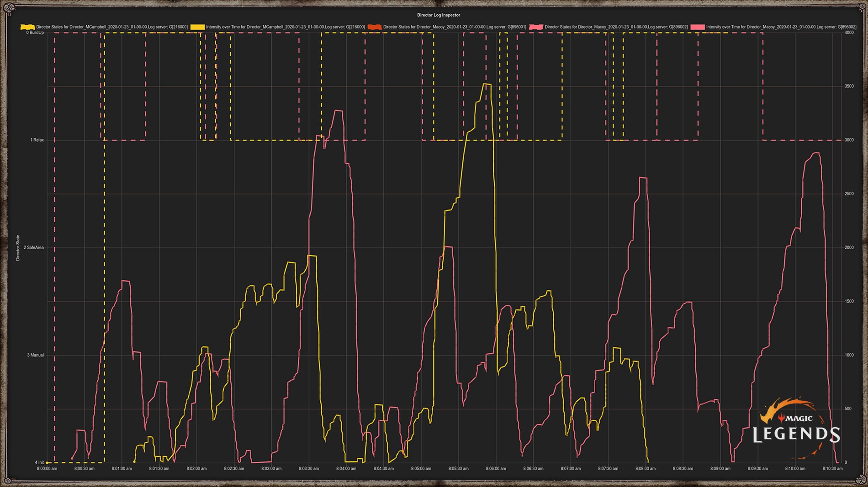
Task: Click the 8:07:30 am time tick label
Action: point(609,469)
